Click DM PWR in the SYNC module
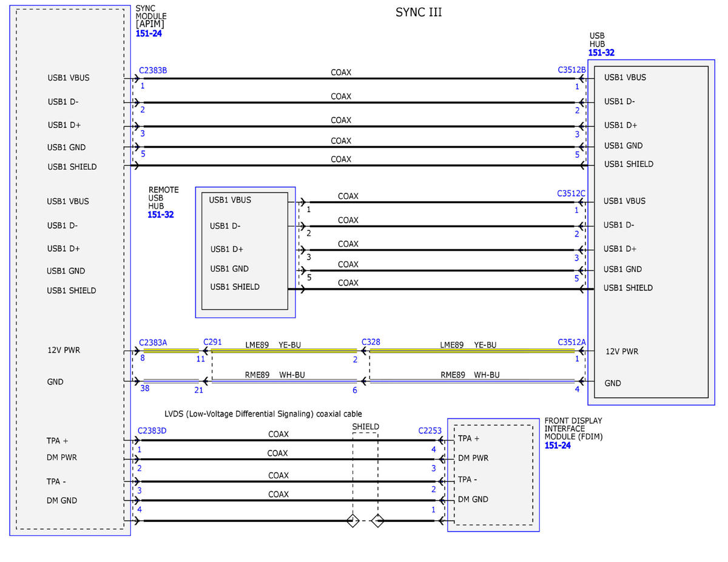 pos(62,458)
